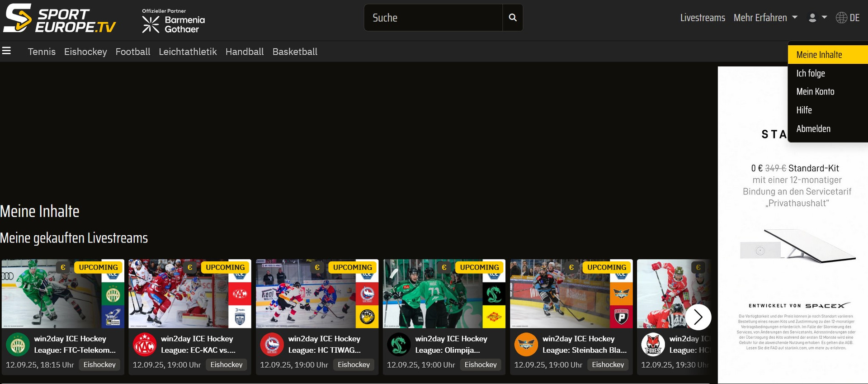Select Meine Inhalte from user menu

click(819, 55)
